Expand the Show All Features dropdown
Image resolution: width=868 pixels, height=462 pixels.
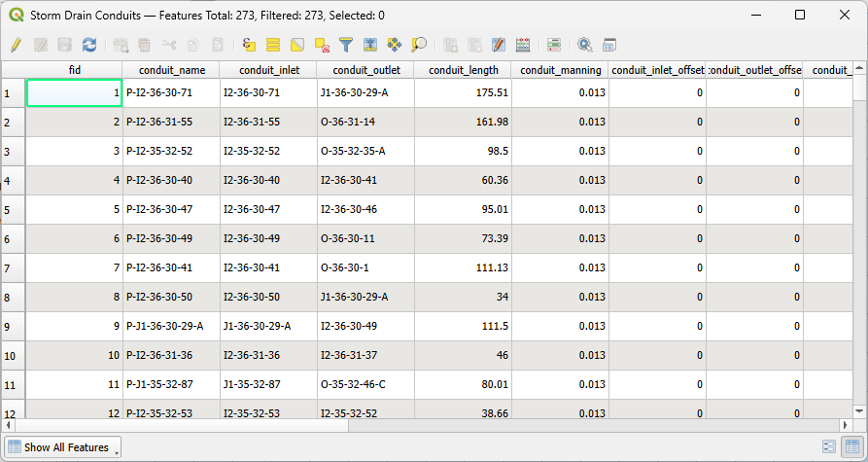[x=63, y=447]
